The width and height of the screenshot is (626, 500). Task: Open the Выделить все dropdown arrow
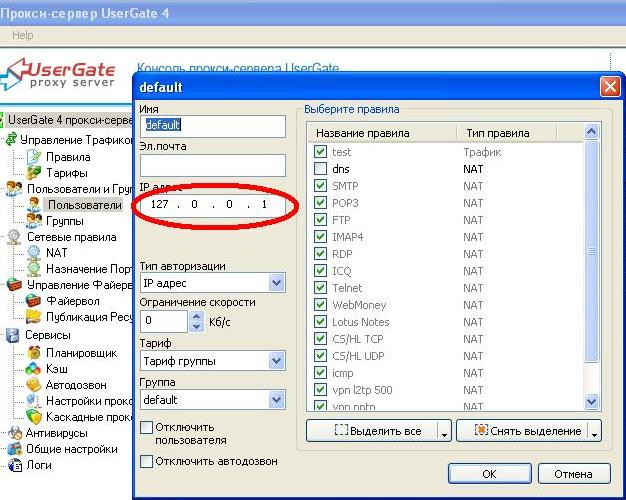pyautogui.click(x=444, y=431)
